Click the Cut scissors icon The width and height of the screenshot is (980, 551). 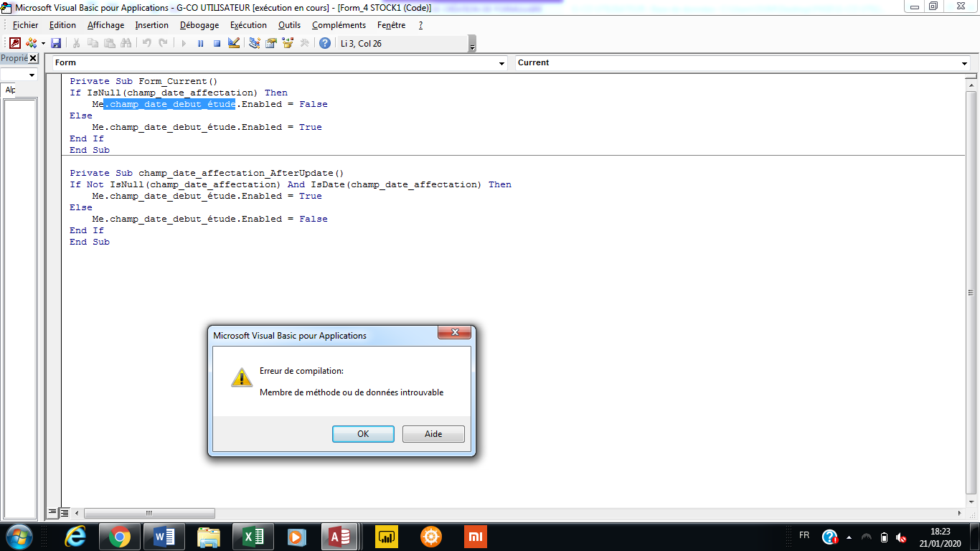pos(76,43)
